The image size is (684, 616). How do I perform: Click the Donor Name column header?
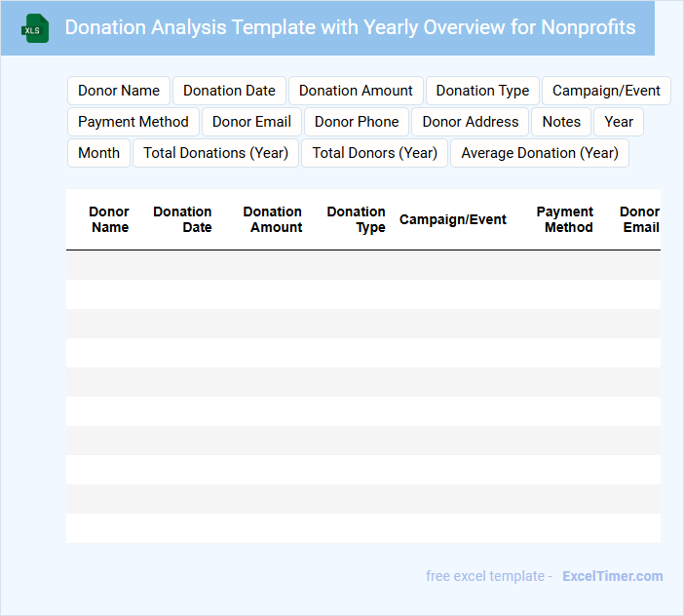pyautogui.click(x=109, y=219)
